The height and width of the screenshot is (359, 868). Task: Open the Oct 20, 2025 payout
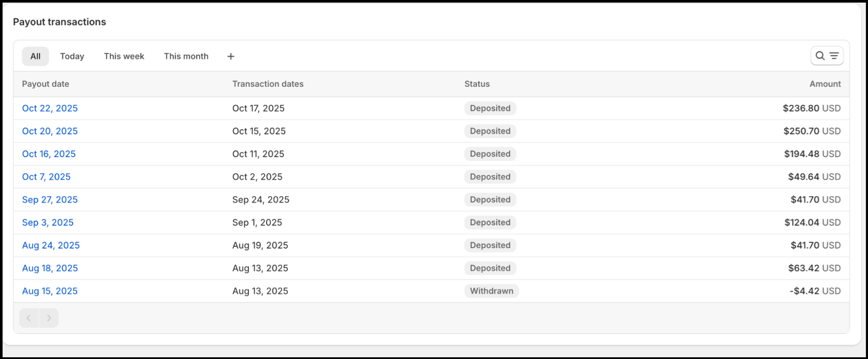click(50, 131)
